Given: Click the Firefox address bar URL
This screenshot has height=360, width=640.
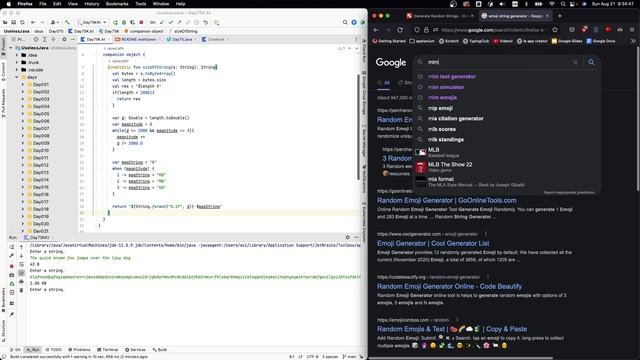Looking at the screenshot, I should click(493, 30).
